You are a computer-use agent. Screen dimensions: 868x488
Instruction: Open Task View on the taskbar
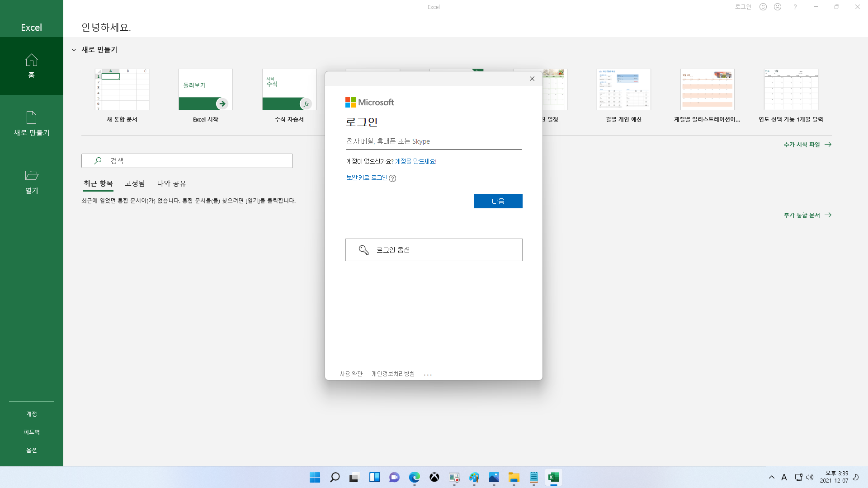click(354, 477)
